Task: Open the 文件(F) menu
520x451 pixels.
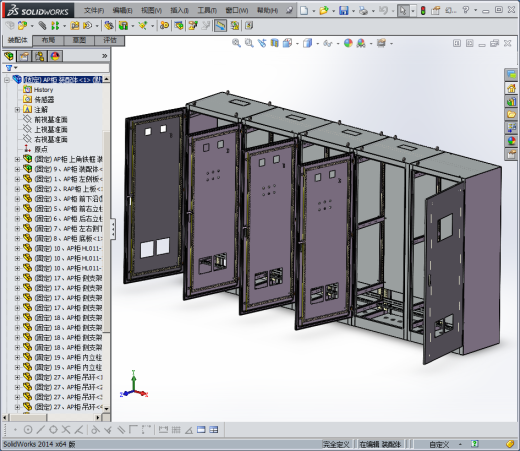Action: coord(94,11)
